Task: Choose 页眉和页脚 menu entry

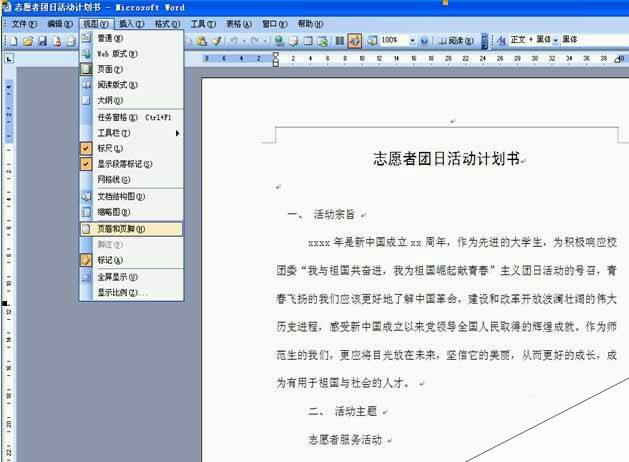Action: (x=132, y=229)
